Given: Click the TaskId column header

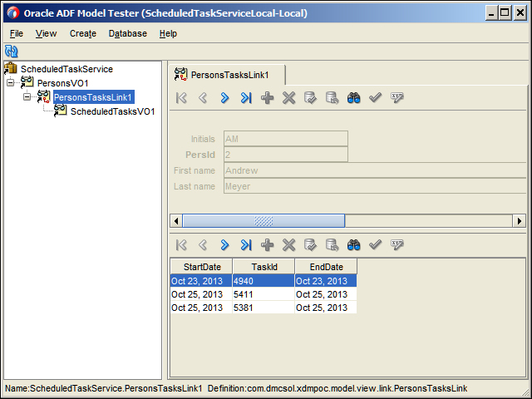Looking at the screenshot, I should pos(264,267).
